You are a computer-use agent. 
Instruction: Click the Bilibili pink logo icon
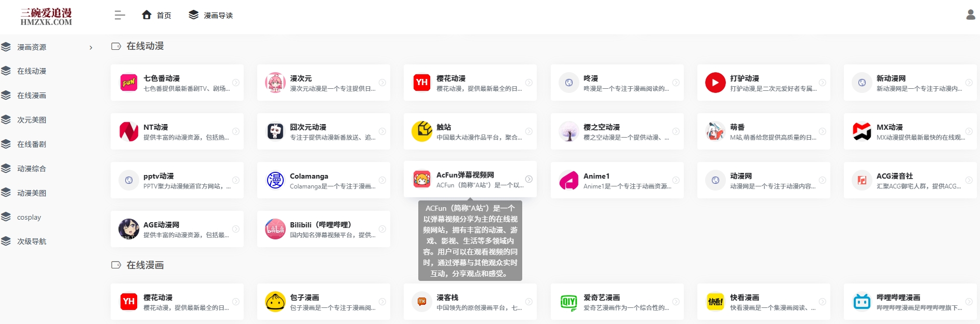[275, 229]
